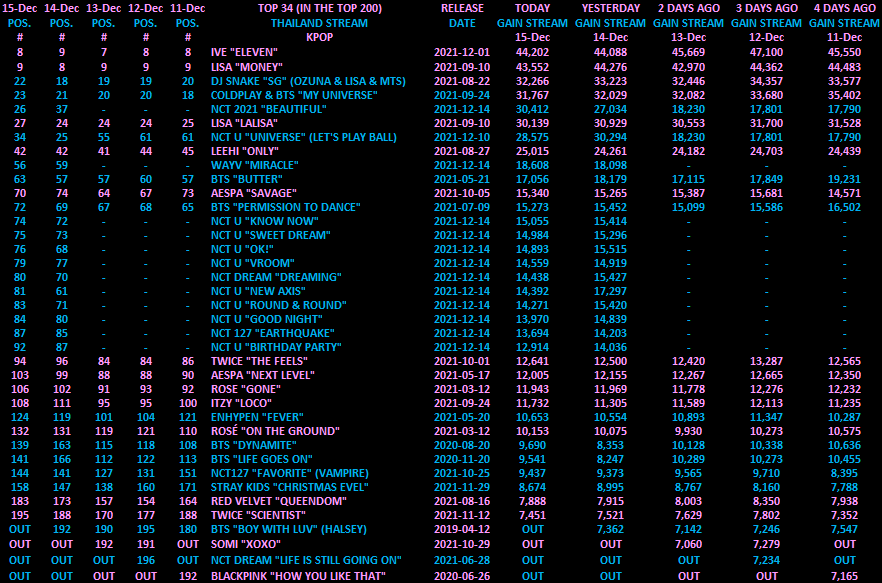The height and width of the screenshot is (583, 882).
Task: Select LEEHI "ONLY" title
Action: (245, 151)
